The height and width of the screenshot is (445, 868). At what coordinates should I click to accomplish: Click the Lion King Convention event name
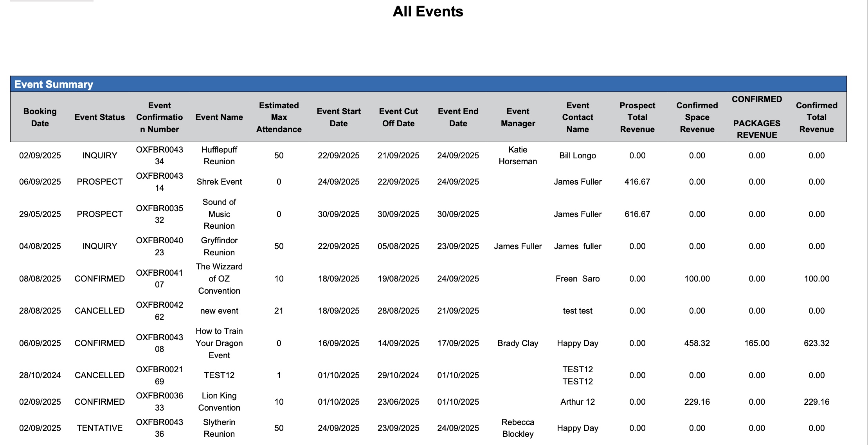point(219,402)
